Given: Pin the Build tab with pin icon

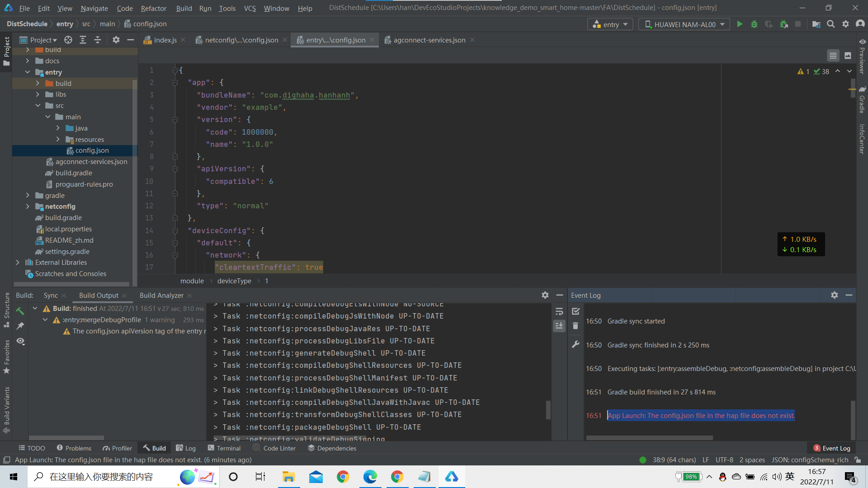Looking at the screenshot, I should [20, 326].
